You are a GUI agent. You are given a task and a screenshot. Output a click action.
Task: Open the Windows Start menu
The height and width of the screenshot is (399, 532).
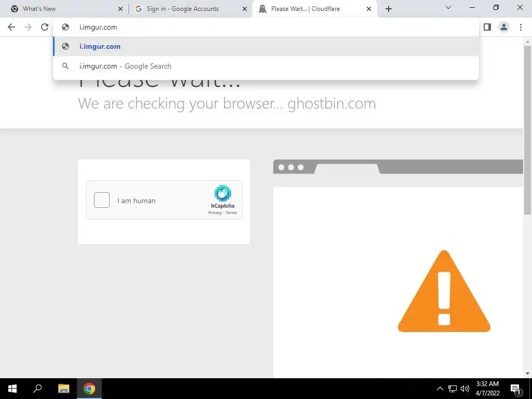pos(12,389)
